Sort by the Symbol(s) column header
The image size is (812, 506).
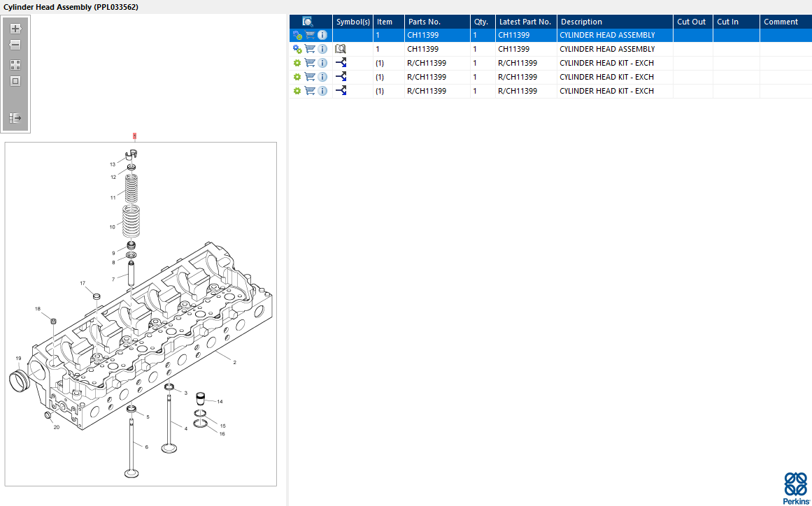click(352, 22)
